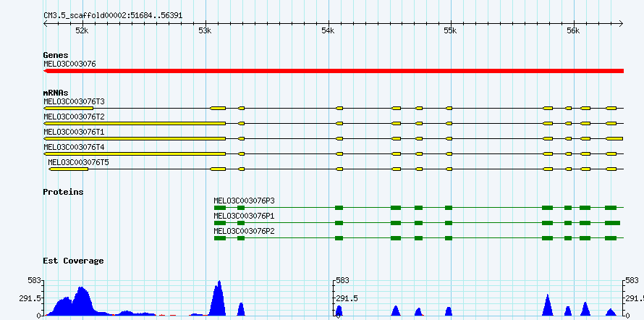Screen dimensions: 644x320
Task: Open the MELO3C003076T5 transcript label
Action: click(78, 162)
